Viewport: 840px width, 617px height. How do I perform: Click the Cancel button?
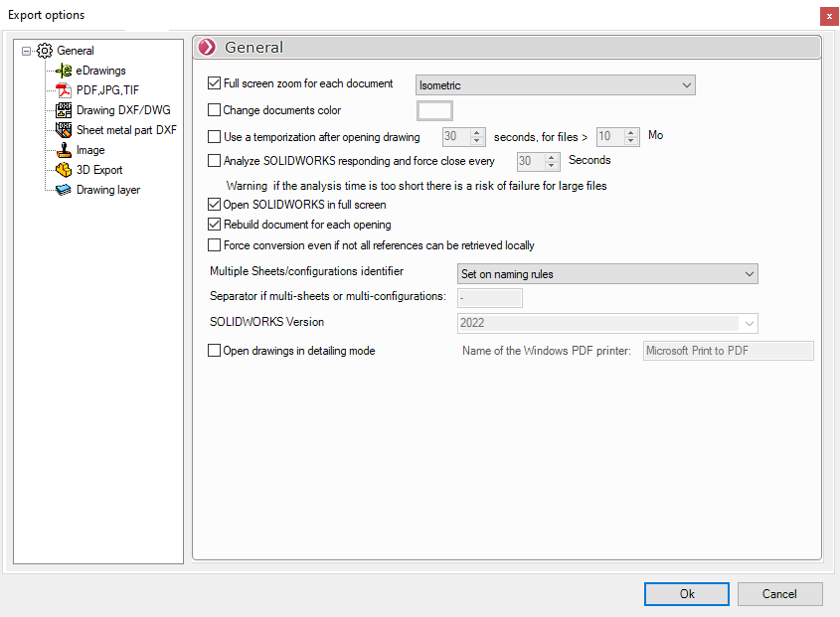(x=779, y=594)
